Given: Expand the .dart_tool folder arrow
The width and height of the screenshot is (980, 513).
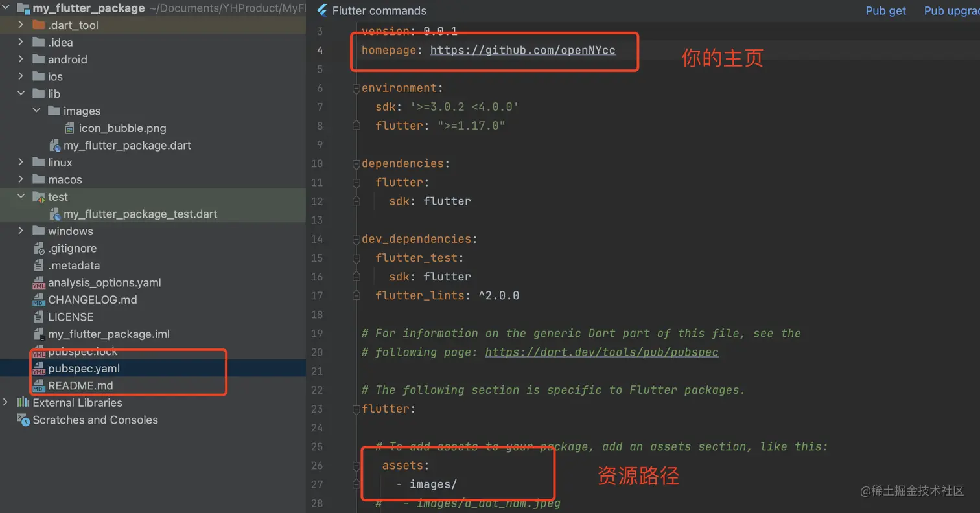Looking at the screenshot, I should pyautogui.click(x=21, y=25).
